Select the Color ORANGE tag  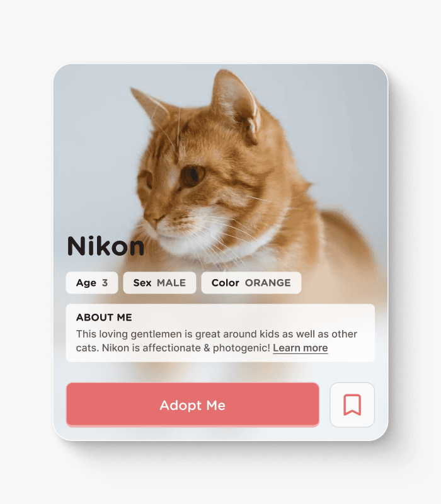pos(251,283)
